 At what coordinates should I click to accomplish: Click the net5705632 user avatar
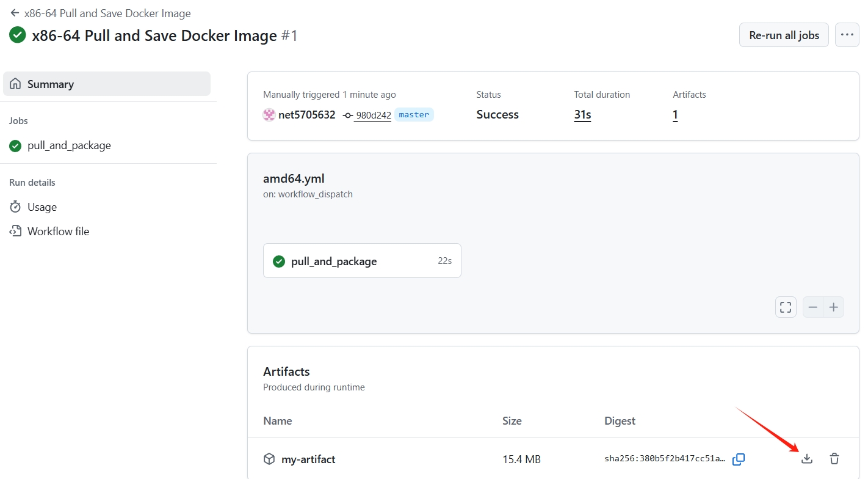[269, 115]
